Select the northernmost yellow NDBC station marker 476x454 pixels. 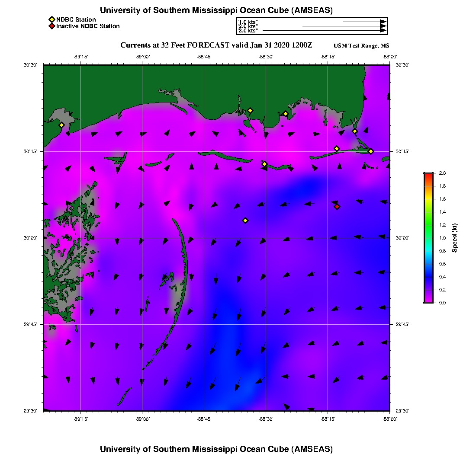tap(250, 110)
